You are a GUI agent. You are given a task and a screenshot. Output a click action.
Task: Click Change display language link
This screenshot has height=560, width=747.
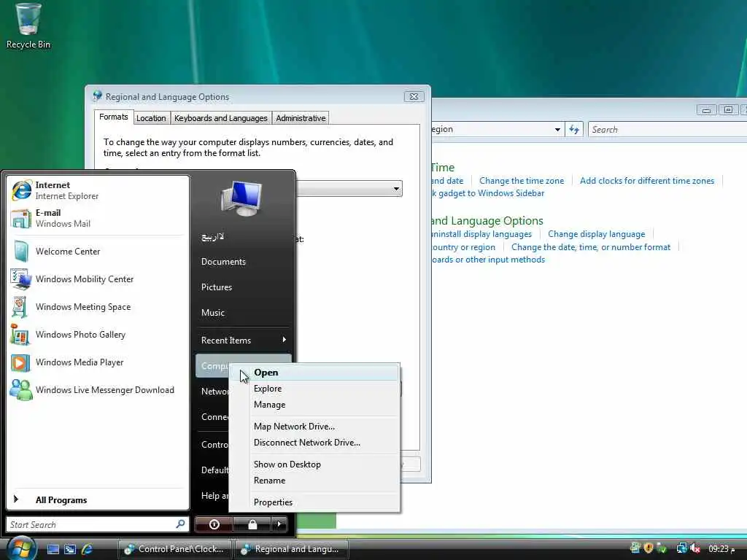click(596, 234)
